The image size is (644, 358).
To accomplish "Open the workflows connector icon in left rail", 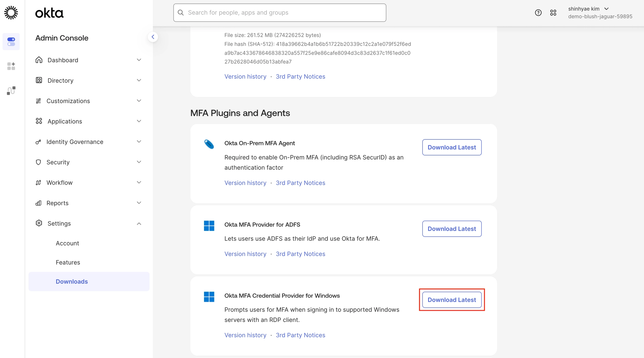I will [11, 91].
